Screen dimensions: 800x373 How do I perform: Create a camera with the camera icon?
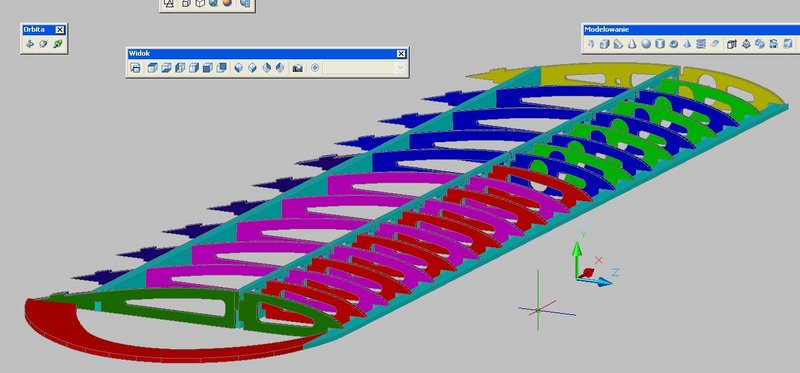297,68
